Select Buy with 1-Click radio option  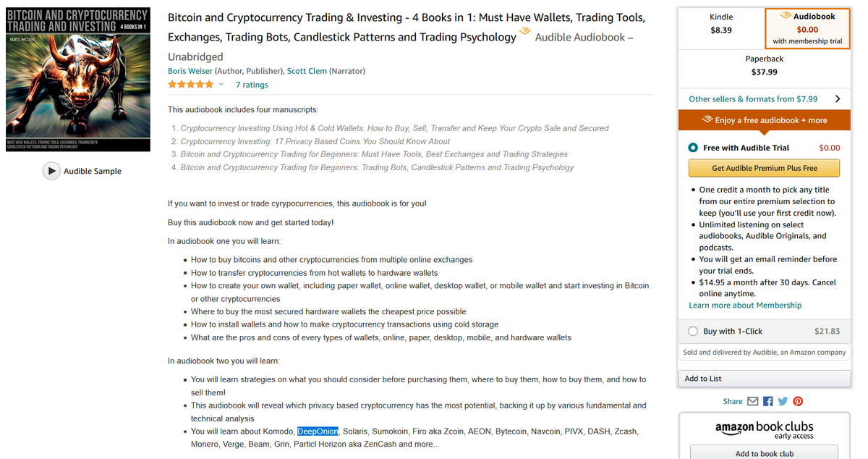tap(693, 331)
